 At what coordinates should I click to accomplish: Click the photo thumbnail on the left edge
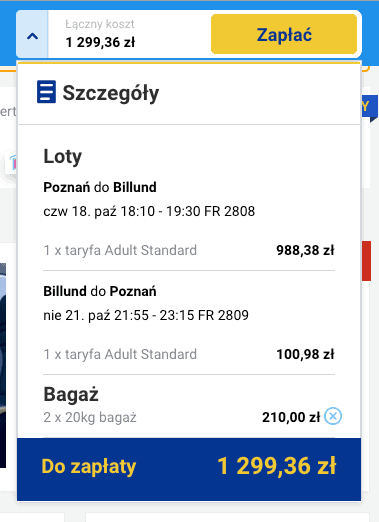3,365
